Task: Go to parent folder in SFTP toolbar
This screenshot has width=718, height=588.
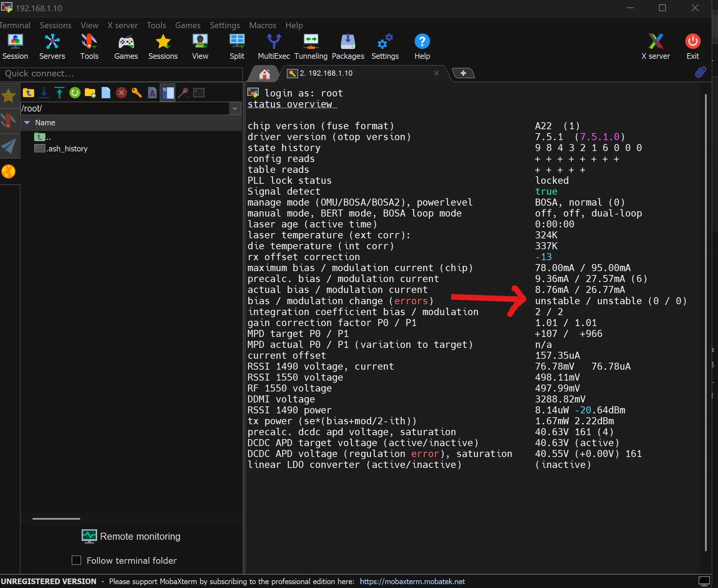Action: point(29,93)
